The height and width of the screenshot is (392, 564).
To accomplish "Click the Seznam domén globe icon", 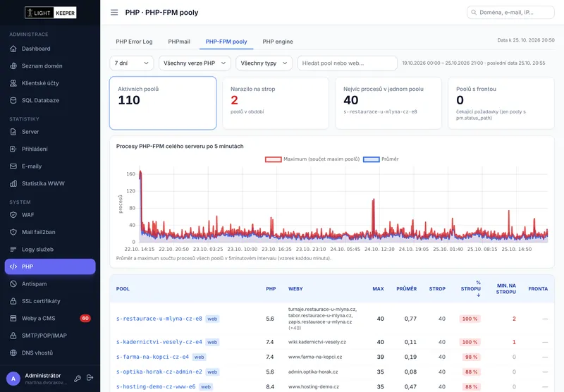I will coord(13,66).
